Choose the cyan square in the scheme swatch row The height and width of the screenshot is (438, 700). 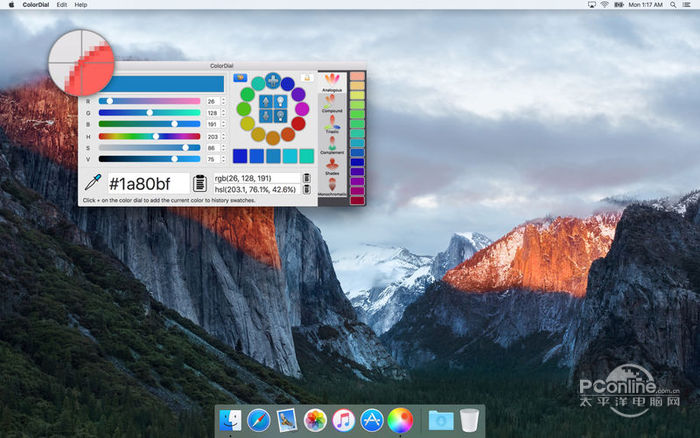[290, 156]
